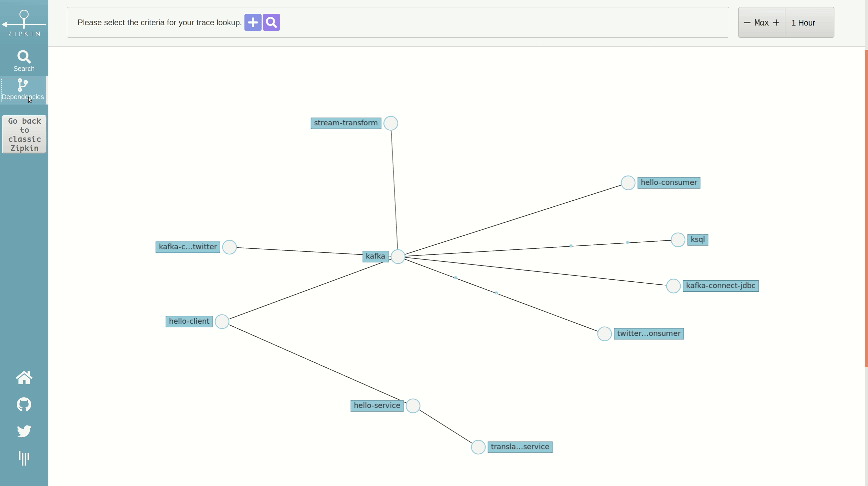Open the Gitter chat icon
This screenshot has width=868, height=486.
pos(24,458)
